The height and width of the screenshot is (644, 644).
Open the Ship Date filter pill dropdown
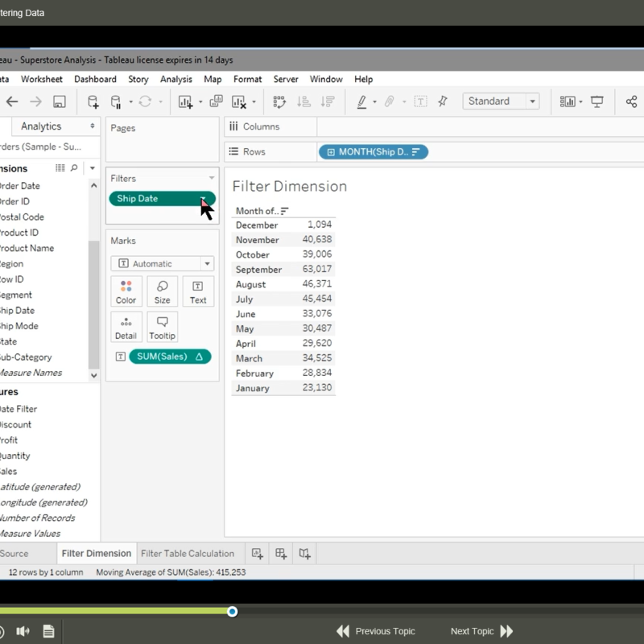point(204,199)
